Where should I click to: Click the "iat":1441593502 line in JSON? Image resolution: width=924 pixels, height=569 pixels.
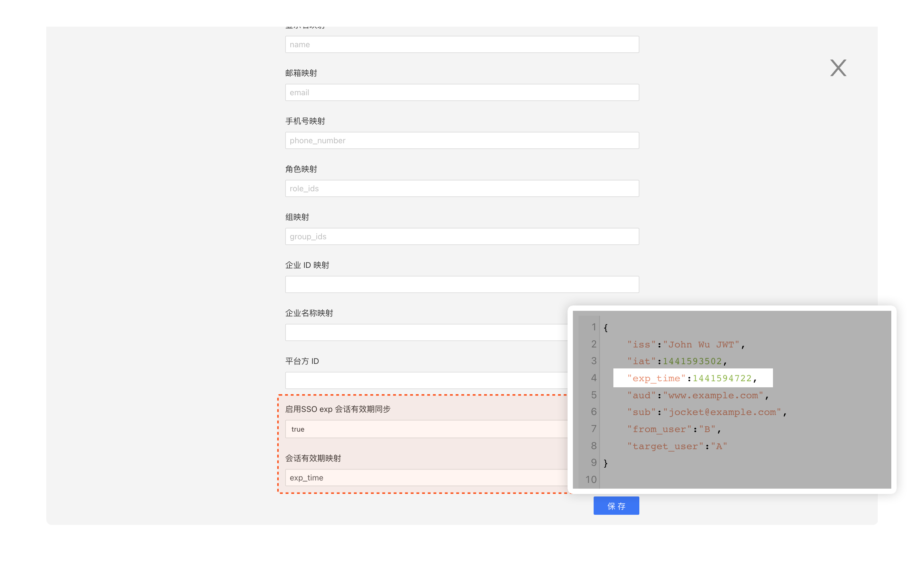677,361
